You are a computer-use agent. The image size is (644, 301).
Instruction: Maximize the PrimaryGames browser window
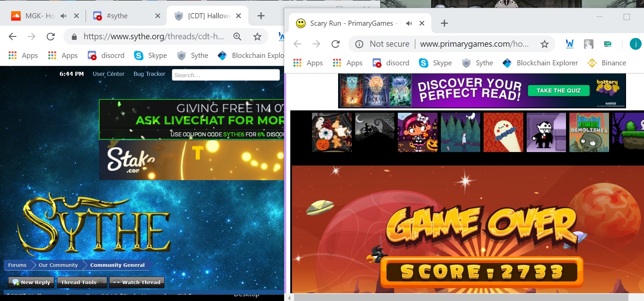click(x=627, y=17)
